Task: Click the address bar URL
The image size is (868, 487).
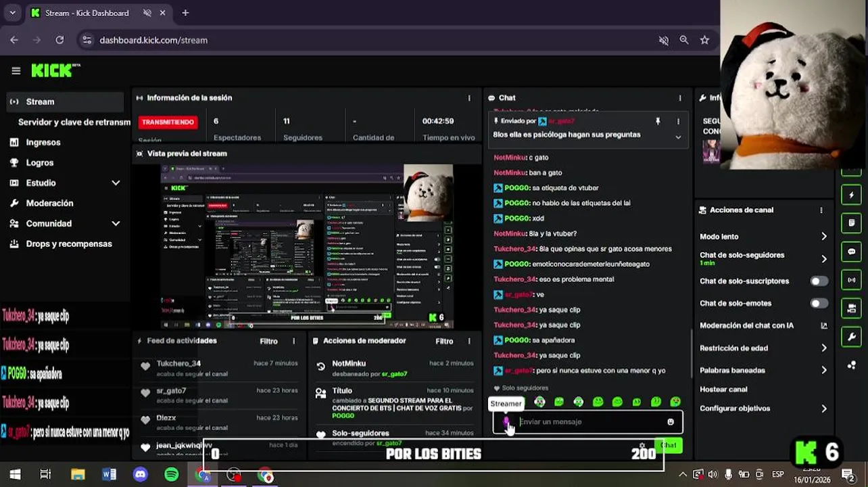Action: point(153,40)
